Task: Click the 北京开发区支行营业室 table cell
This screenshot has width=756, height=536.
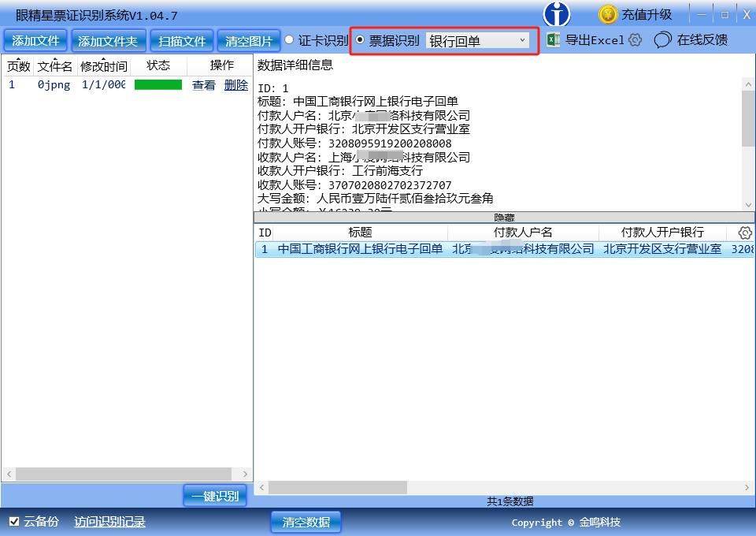Action: pyautogui.click(x=662, y=249)
